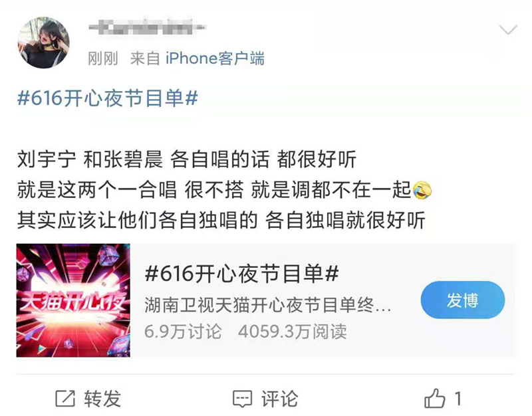
Task: Select the 转发 label
Action: click(103, 398)
